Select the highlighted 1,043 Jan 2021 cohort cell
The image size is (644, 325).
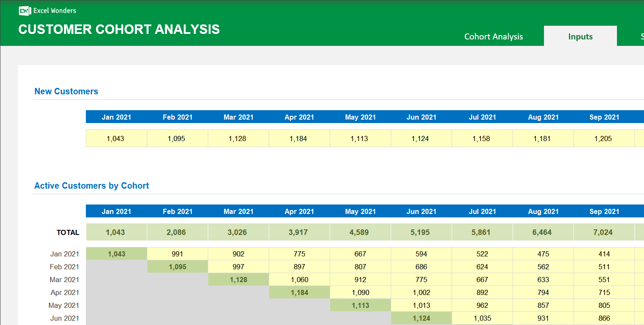pos(116,253)
